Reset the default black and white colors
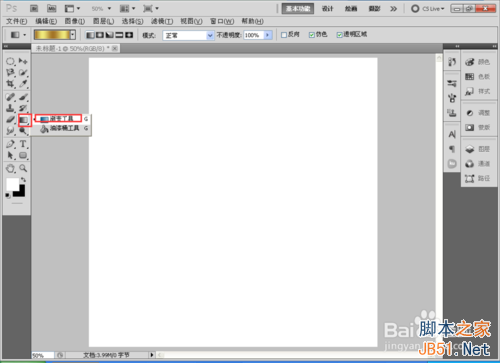This screenshot has height=363, width=500. (8, 195)
